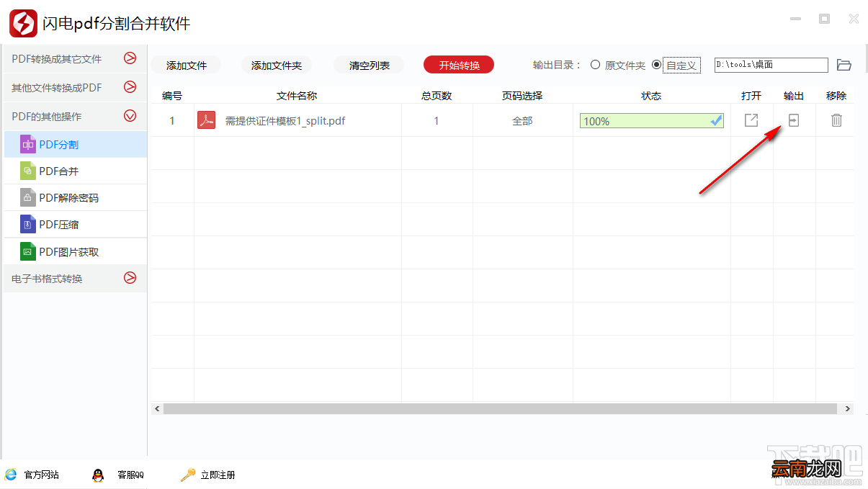Click the 添加文件夹 button
Viewport: 868px width, 489px height.
pos(277,65)
